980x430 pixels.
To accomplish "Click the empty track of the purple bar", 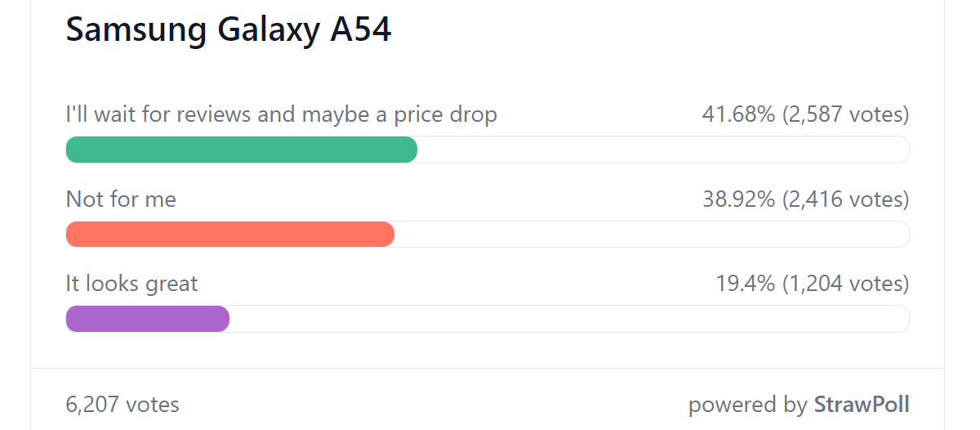I will [x=570, y=319].
